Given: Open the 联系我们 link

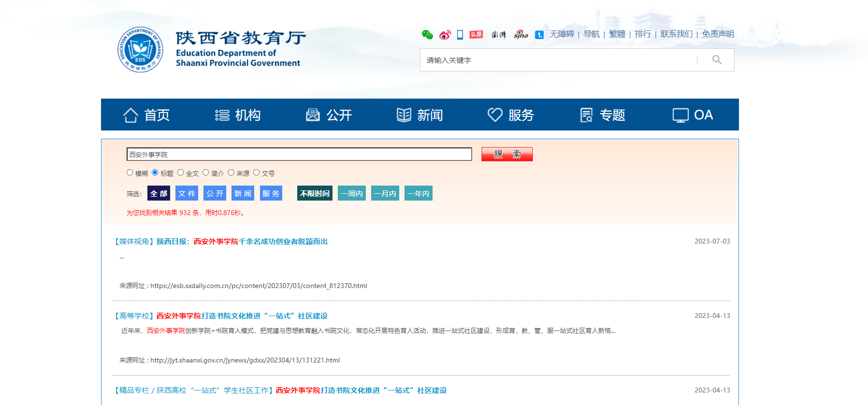Looking at the screenshot, I should tap(677, 34).
